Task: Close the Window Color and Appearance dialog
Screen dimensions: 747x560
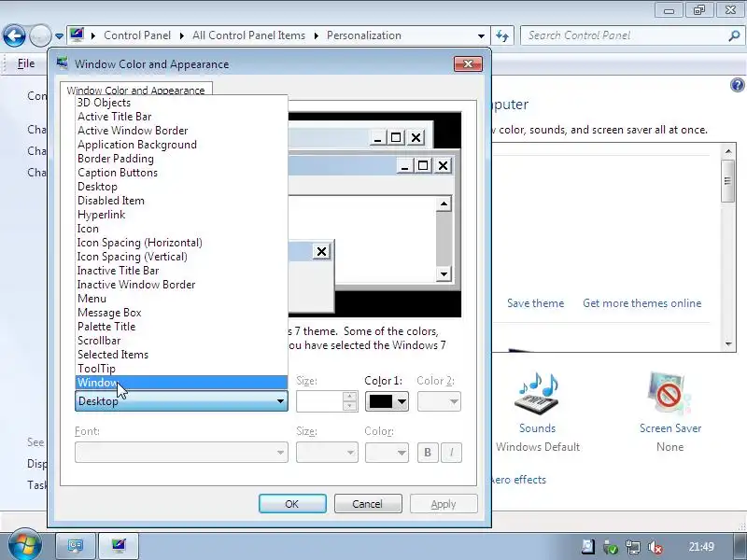Action: tap(469, 63)
